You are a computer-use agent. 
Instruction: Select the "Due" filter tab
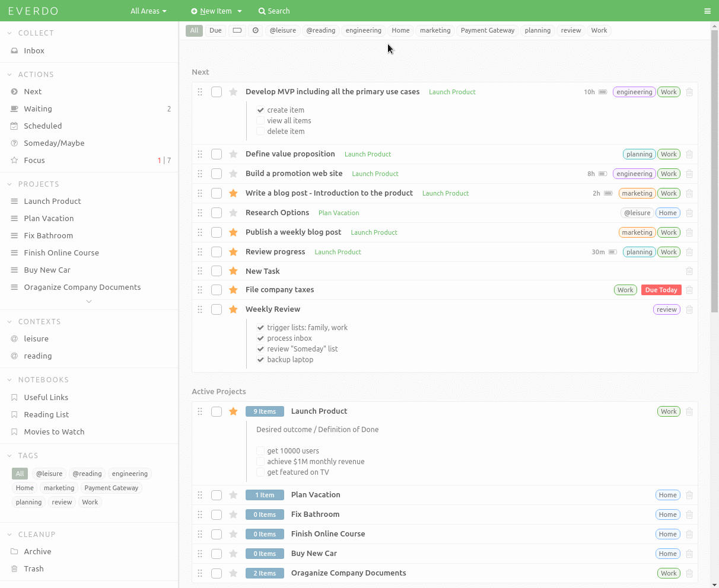coord(215,30)
